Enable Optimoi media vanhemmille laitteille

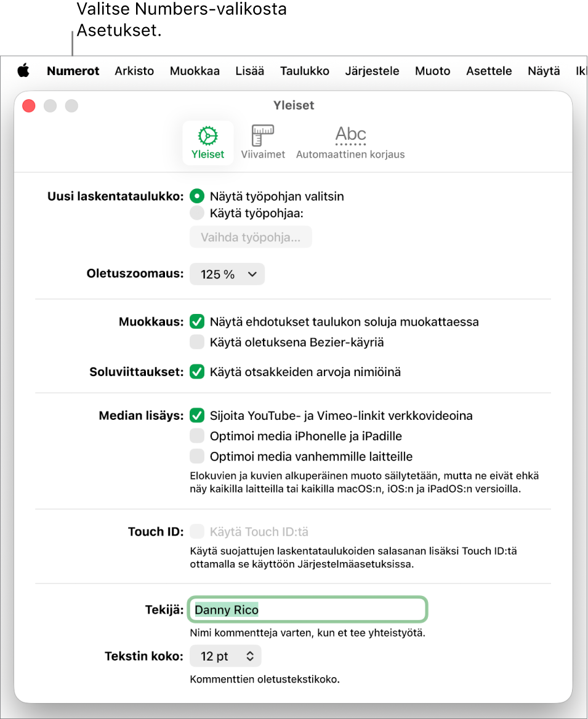point(197,457)
